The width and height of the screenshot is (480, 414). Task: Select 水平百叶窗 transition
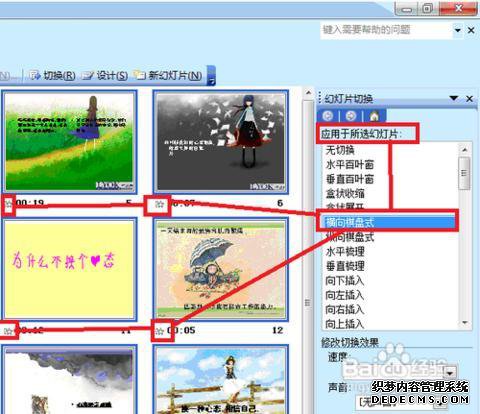pyautogui.click(x=350, y=165)
